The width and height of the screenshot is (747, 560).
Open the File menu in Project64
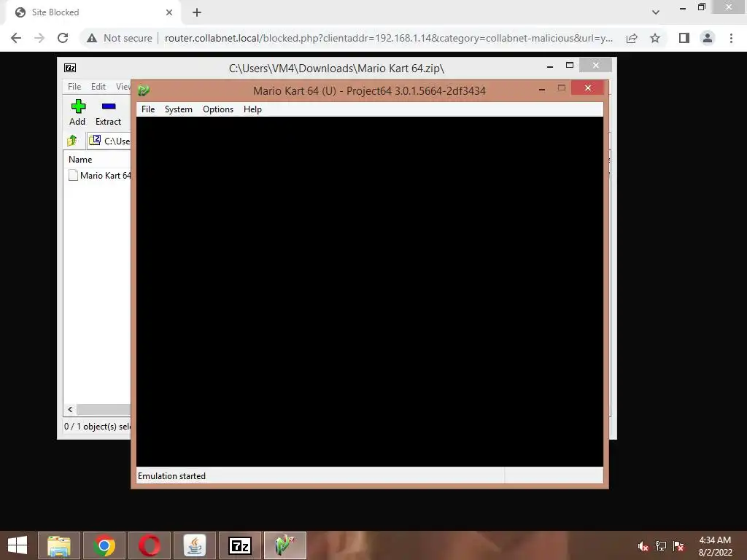click(x=147, y=109)
